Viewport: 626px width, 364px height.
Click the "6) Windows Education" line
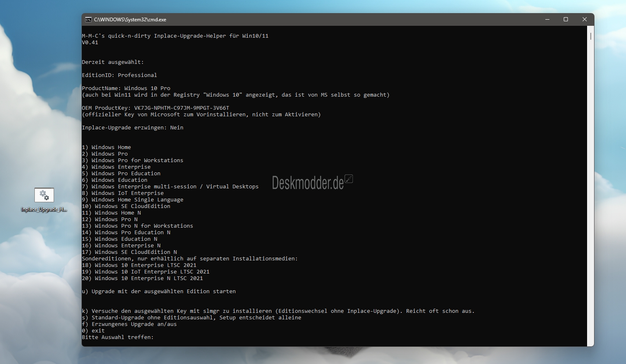pos(115,180)
